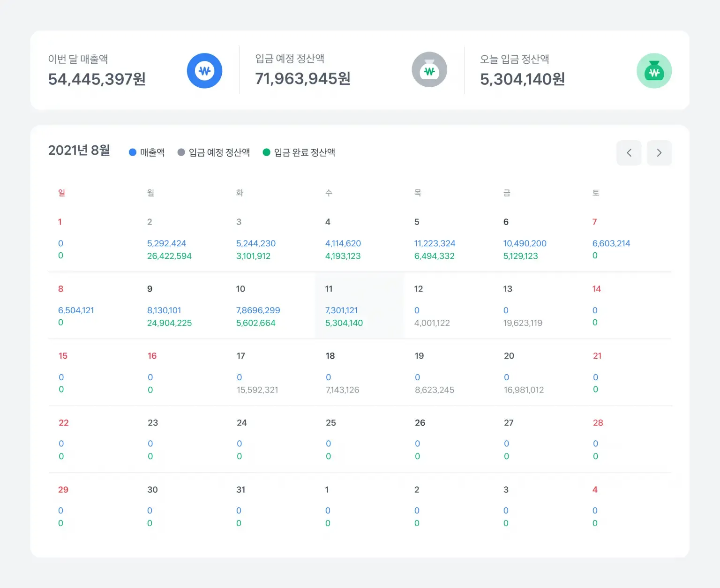This screenshot has height=588, width=720.
Task: Click the 71,963,945원 amount
Action: [303, 79]
